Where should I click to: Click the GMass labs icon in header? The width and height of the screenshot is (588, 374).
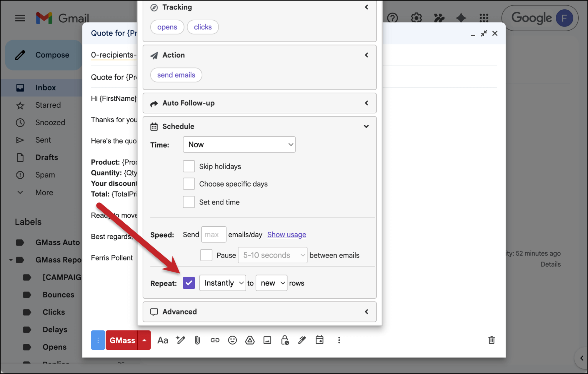[x=439, y=18]
